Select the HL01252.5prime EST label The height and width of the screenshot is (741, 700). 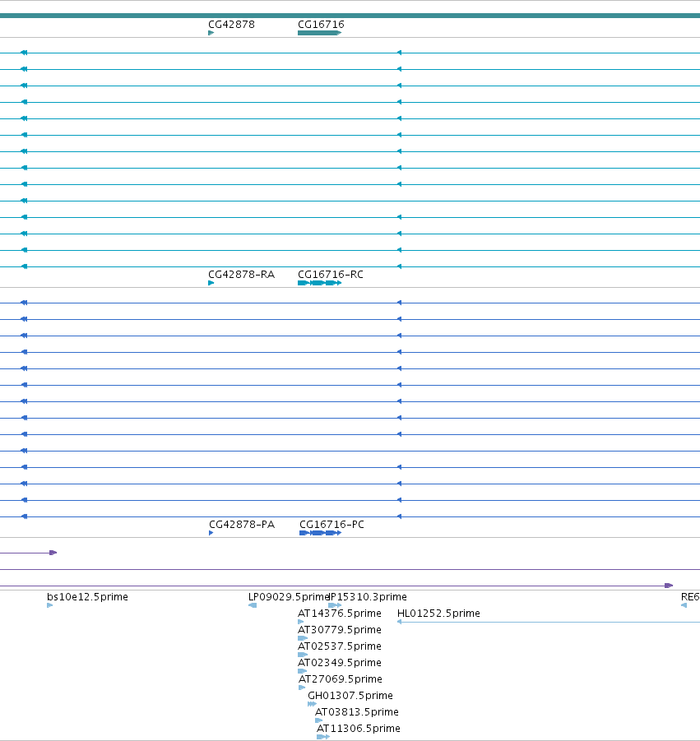tap(438, 614)
